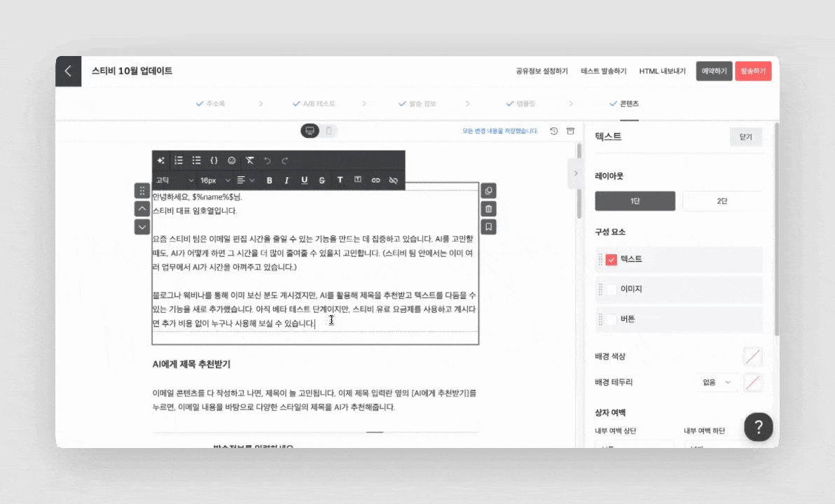Uncheck the 텍스트 component checkbox
Image resolution: width=835 pixels, height=504 pixels.
click(612, 259)
